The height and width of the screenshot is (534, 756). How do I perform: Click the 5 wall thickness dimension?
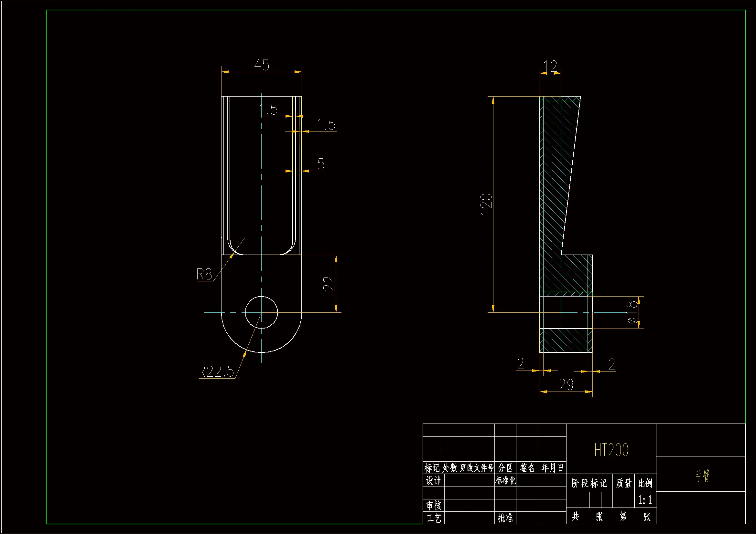click(x=321, y=164)
